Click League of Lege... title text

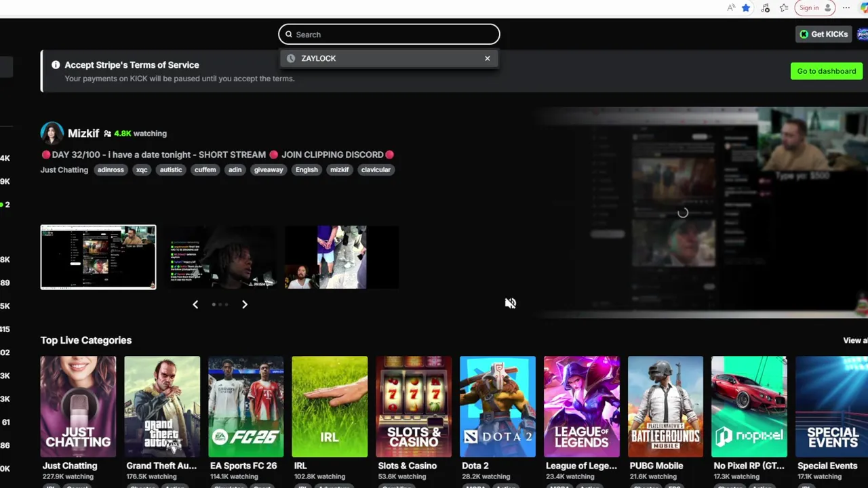click(582, 466)
